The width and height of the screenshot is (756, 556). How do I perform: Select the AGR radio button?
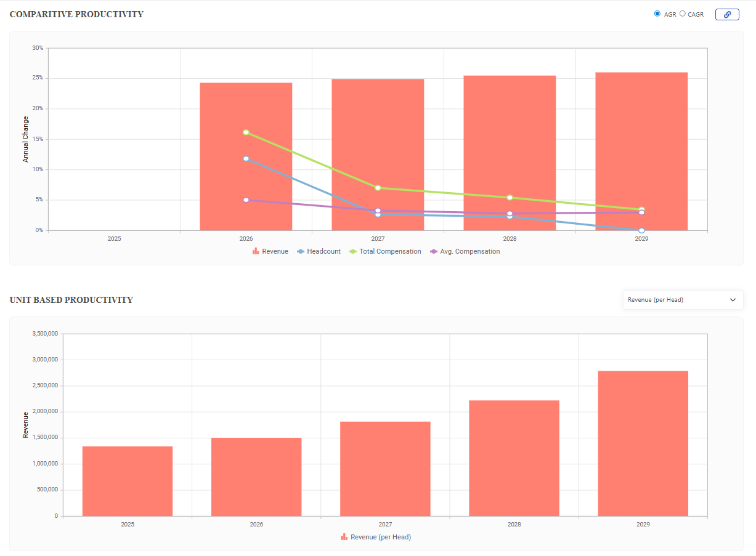point(657,14)
